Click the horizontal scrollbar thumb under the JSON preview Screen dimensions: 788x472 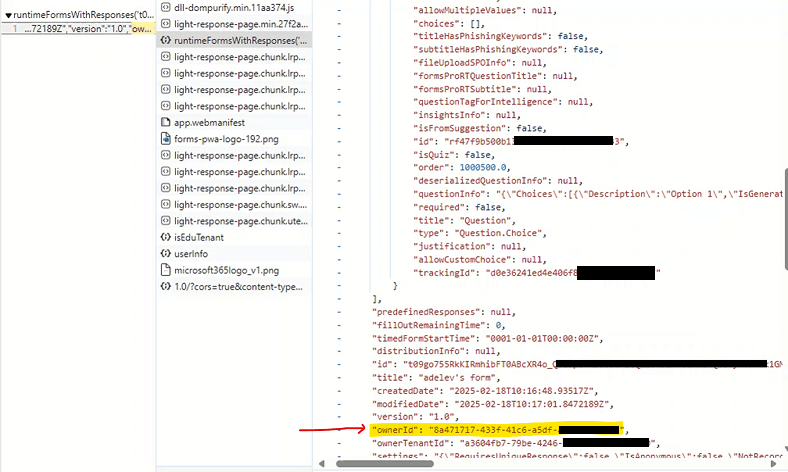coord(384,463)
